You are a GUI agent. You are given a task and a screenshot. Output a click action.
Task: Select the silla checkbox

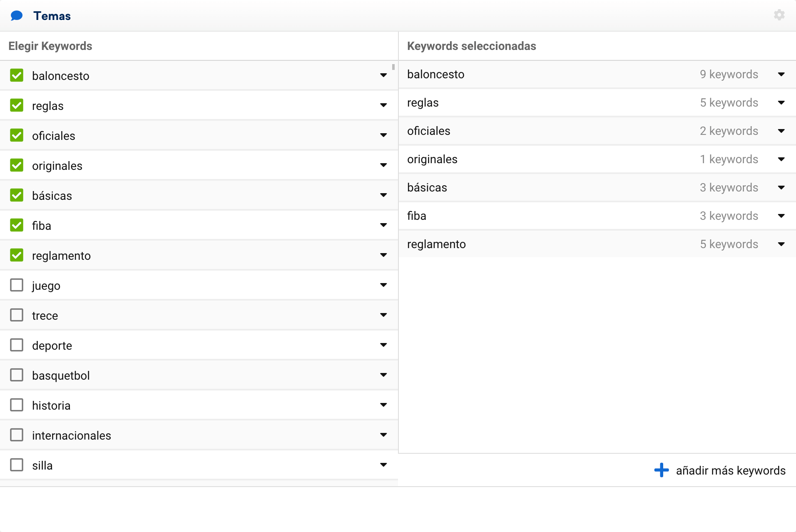(x=17, y=465)
